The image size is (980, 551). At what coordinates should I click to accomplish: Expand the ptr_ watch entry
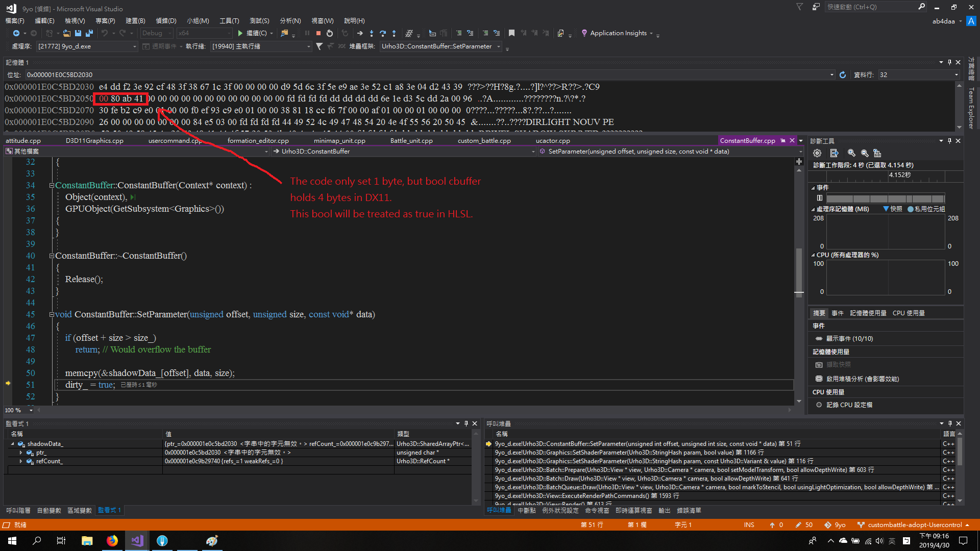tap(21, 453)
